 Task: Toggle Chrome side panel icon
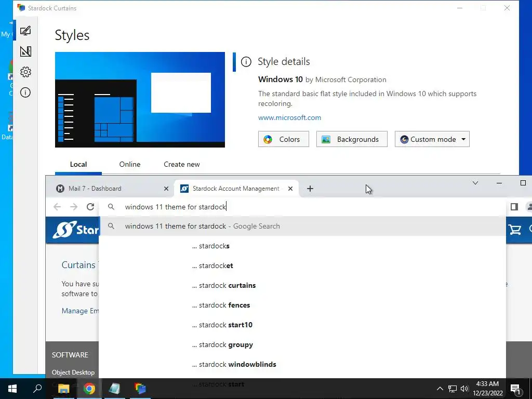(514, 207)
